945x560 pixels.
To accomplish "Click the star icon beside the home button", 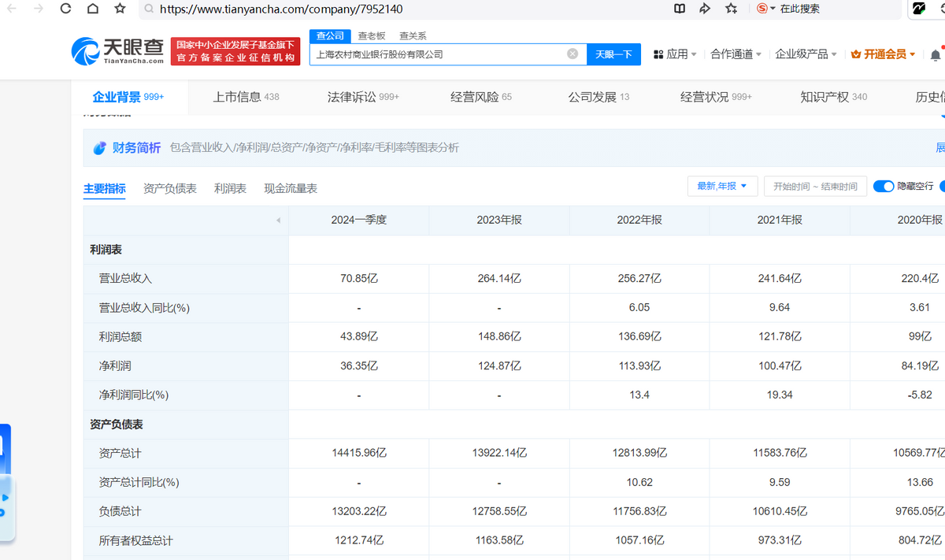I will [x=120, y=9].
